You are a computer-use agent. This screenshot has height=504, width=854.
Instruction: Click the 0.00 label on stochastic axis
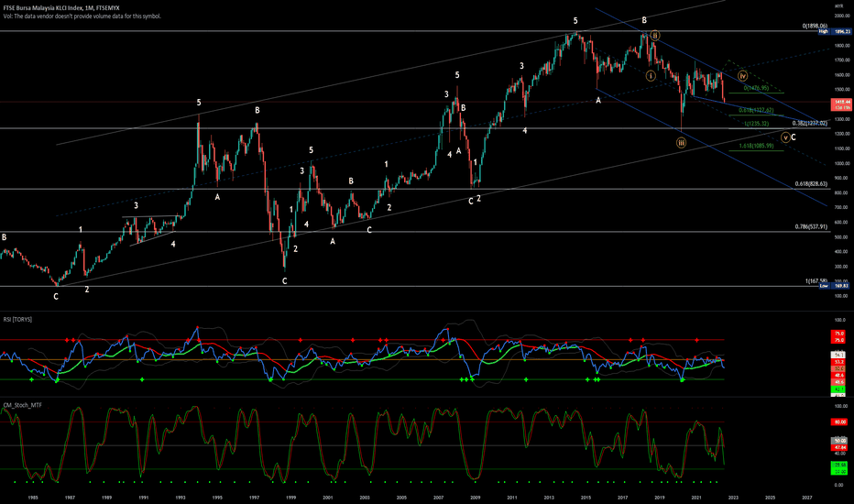pyautogui.click(x=840, y=486)
